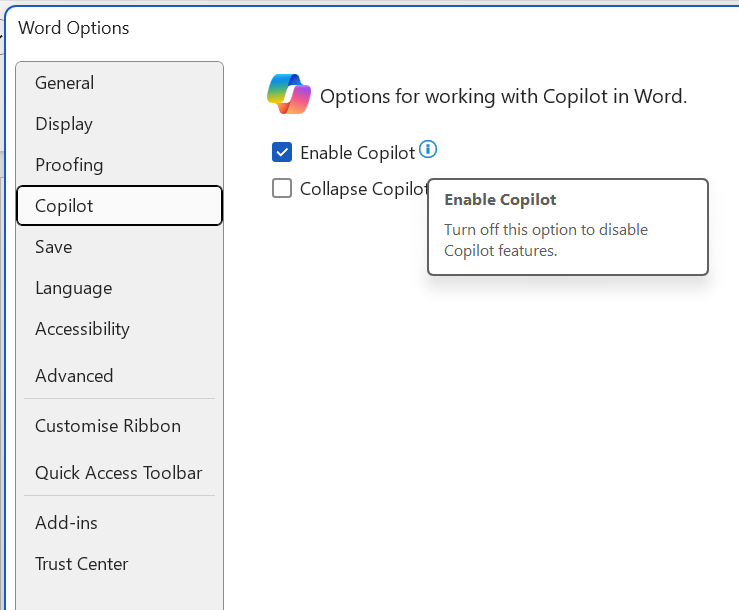
Task: Click the Enable Copilot tooltip title
Action: click(x=500, y=200)
